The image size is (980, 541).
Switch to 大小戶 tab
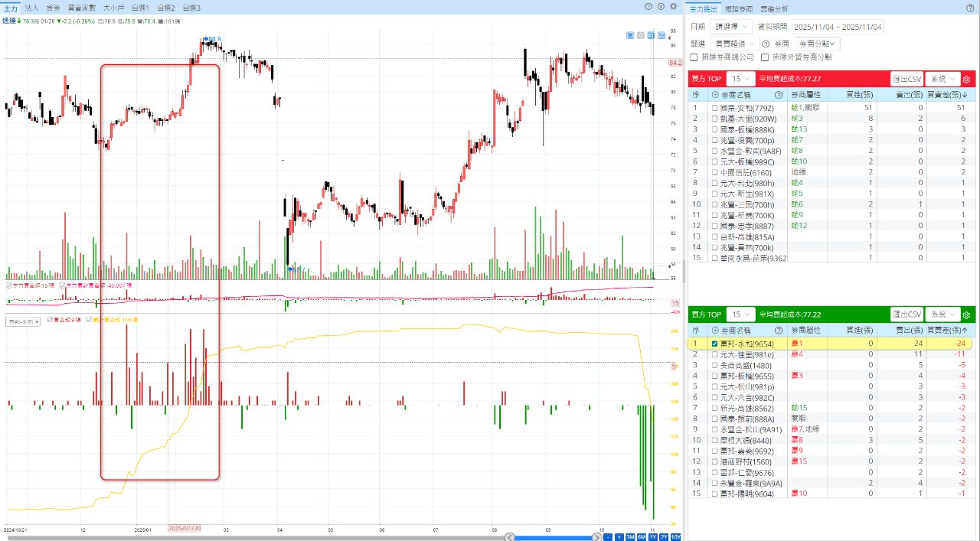tap(113, 7)
